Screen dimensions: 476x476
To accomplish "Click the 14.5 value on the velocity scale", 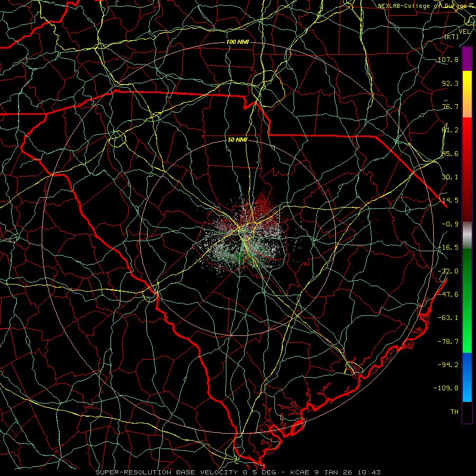I will (x=450, y=200).
